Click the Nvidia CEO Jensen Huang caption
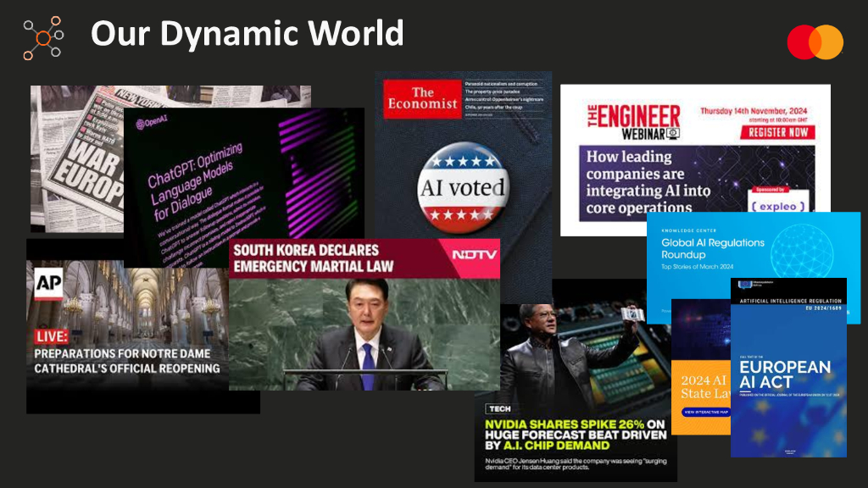This screenshot has height=488, width=868. [576, 463]
